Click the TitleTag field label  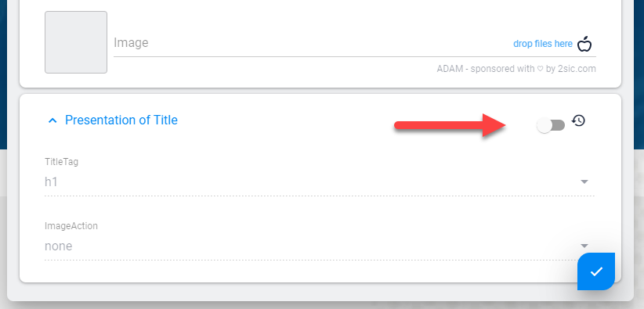[61, 162]
